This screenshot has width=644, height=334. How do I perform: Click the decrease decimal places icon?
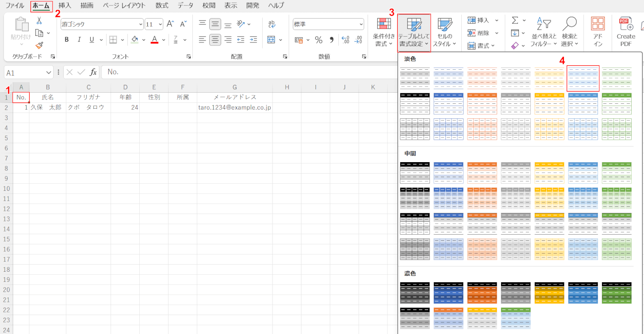[x=359, y=40]
